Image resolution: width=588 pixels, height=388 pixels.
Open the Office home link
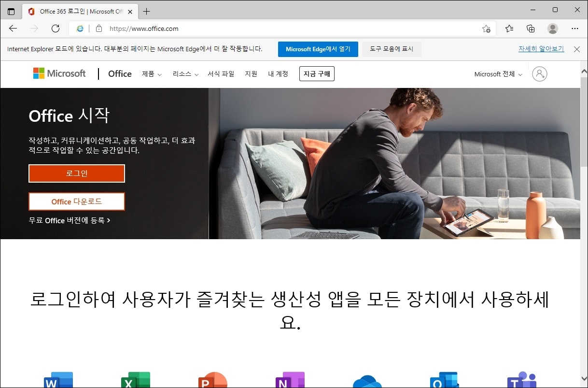click(120, 74)
